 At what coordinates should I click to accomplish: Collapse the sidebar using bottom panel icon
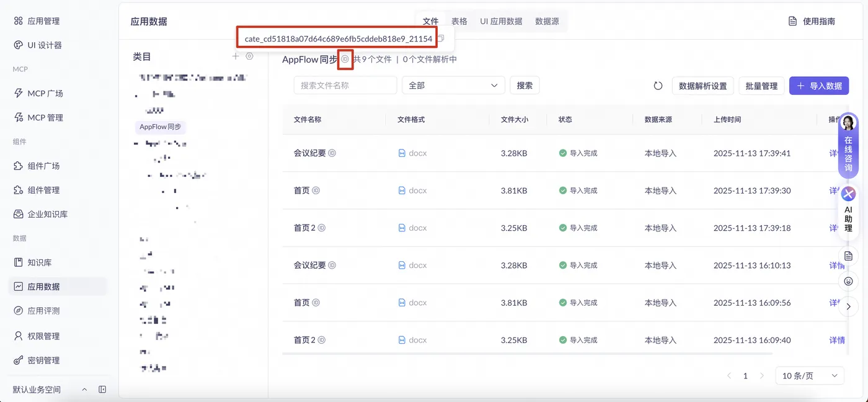pos(102,390)
